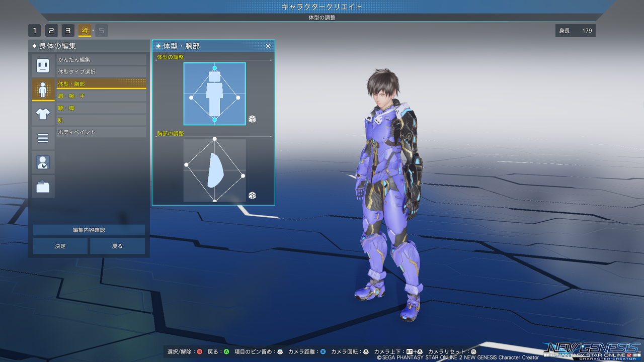Go to creation step 1
The width and height of the screenshot is (644, 362).
(35, 31)
